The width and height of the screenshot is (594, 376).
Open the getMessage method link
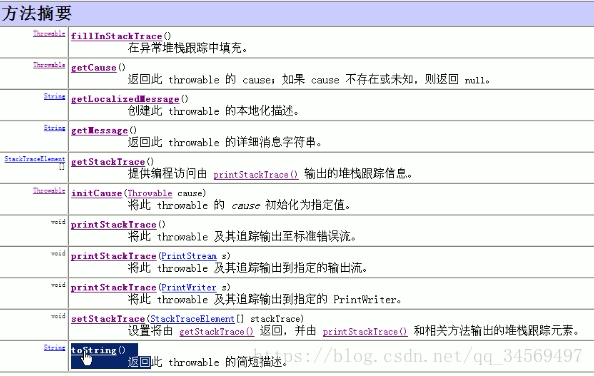tap(99, 131)
